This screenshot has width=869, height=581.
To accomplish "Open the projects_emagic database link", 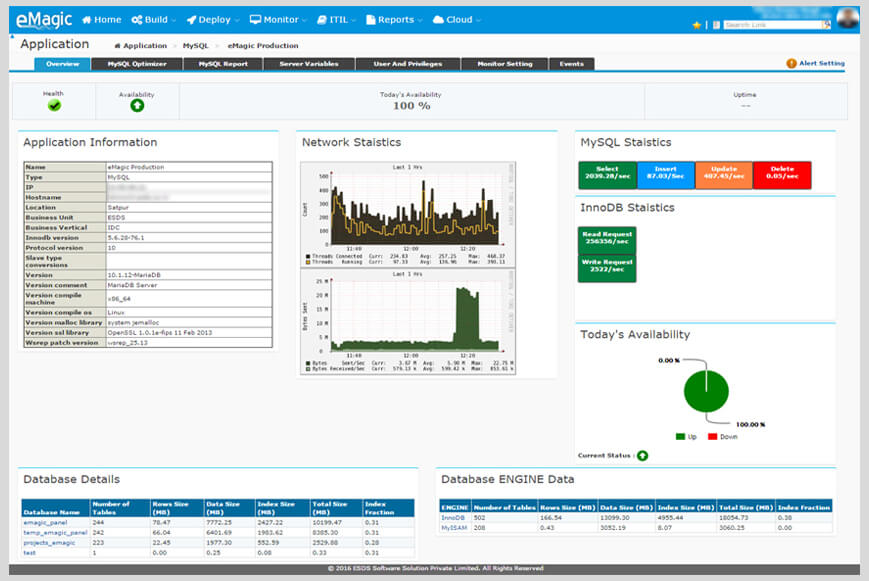I will coord(49,542).
